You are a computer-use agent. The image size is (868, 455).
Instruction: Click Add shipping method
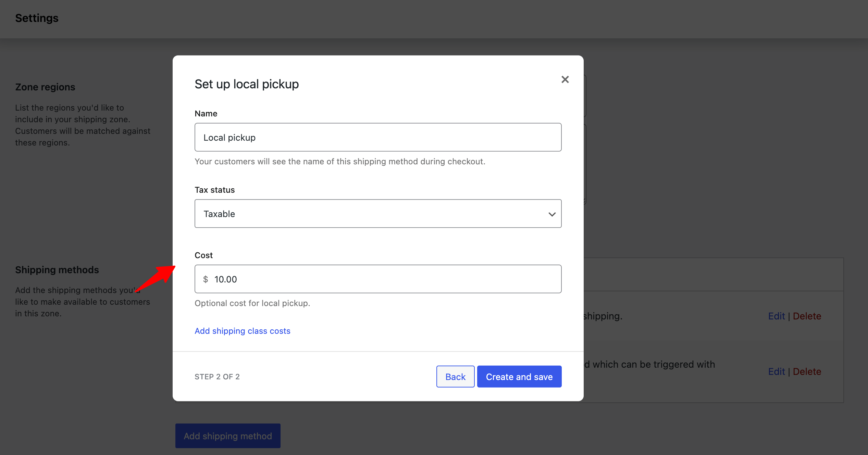point(227,435)
